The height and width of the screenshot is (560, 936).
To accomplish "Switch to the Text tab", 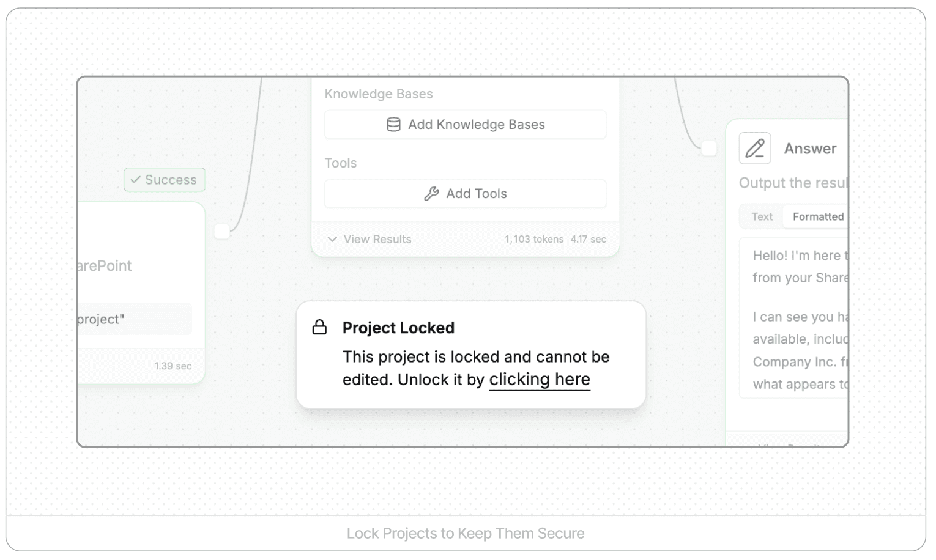I will click(x=762, y=216).
